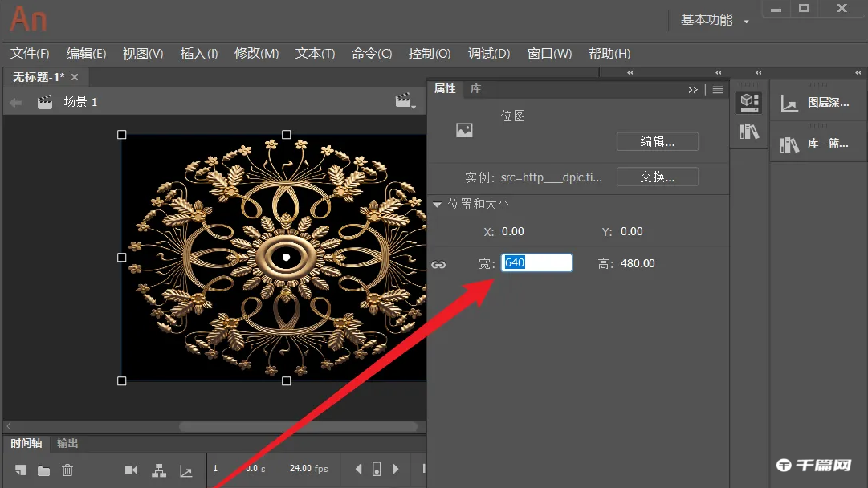Click the 编辑... button for the bitmap

click(x=657, y=141)
